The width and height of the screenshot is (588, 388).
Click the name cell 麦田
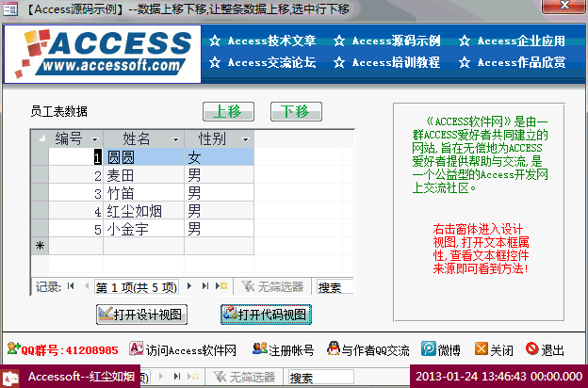(143, 175)
